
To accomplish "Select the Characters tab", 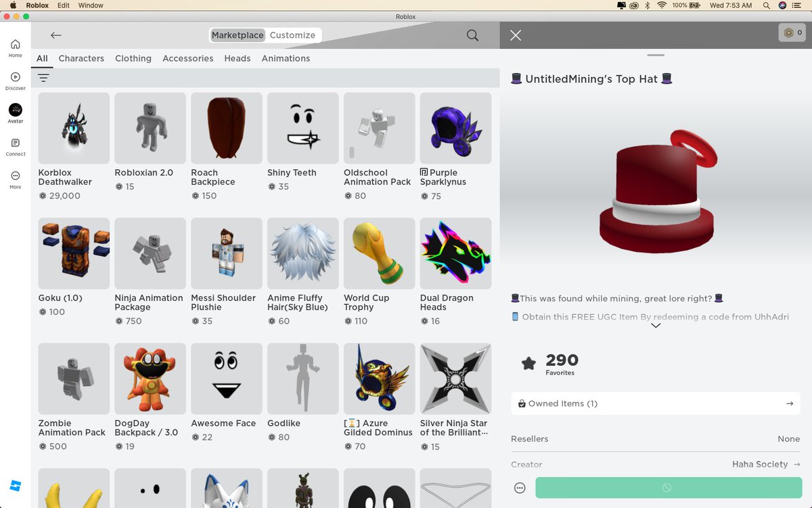I will pos(81,58).
